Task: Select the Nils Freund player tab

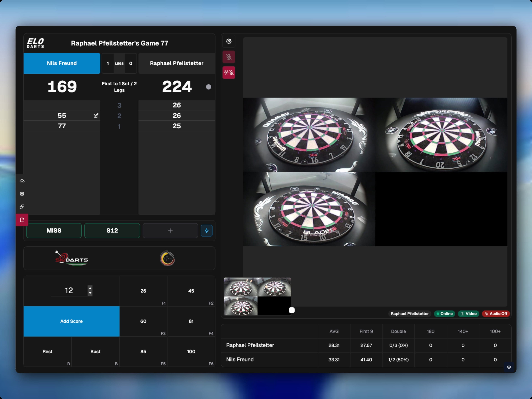Action: (62, 63)
